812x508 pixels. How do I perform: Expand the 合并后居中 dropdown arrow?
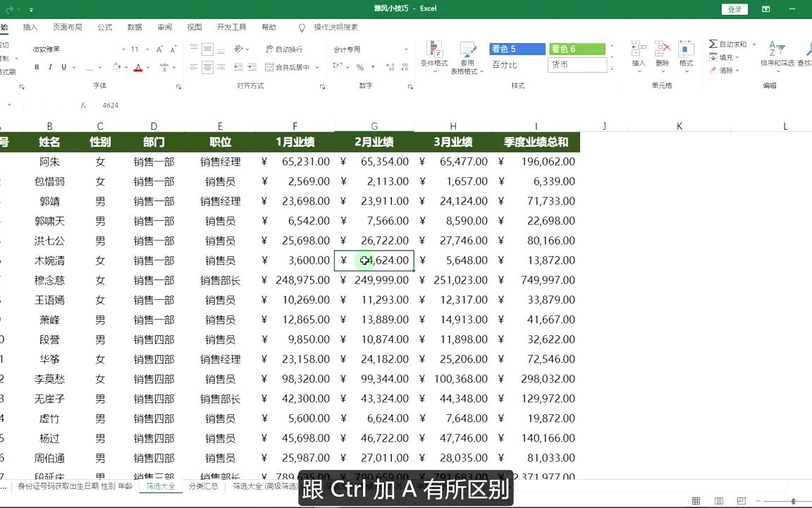coord(317,68)
